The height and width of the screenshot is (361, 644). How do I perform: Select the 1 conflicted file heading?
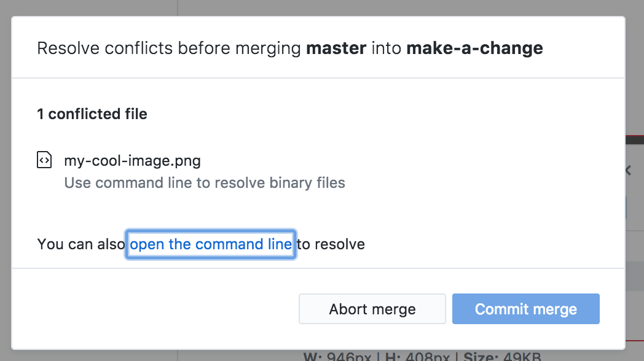92,114
